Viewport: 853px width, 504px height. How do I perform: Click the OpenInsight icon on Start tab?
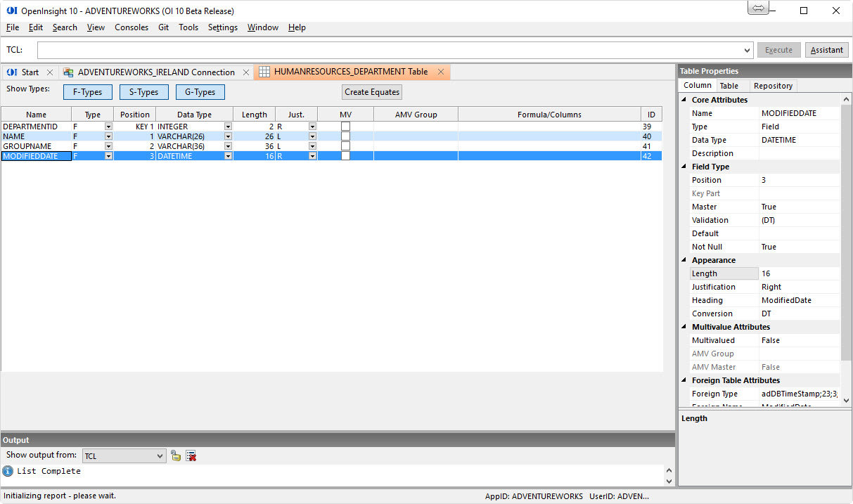pos(12,72)
